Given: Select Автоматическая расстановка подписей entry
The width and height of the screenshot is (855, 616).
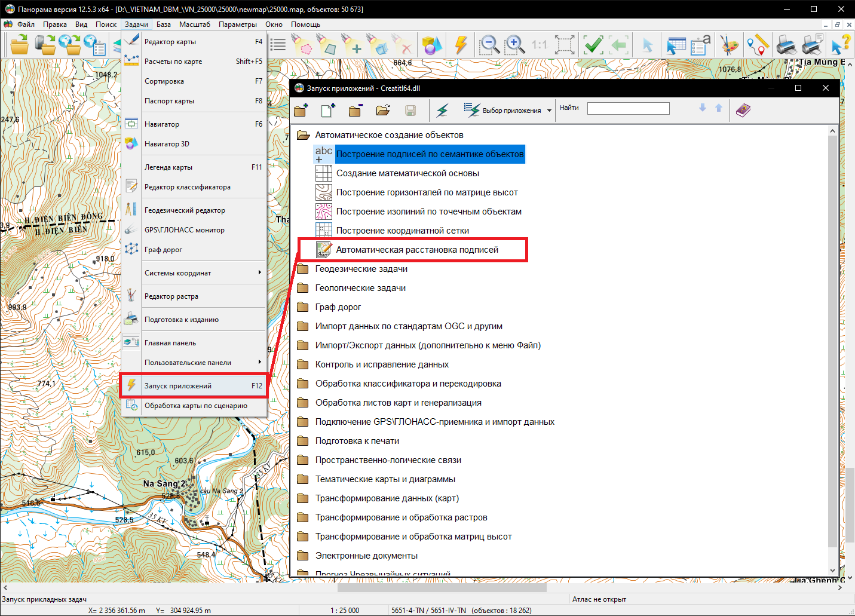Looking at the screenshot, I should 416,250.
